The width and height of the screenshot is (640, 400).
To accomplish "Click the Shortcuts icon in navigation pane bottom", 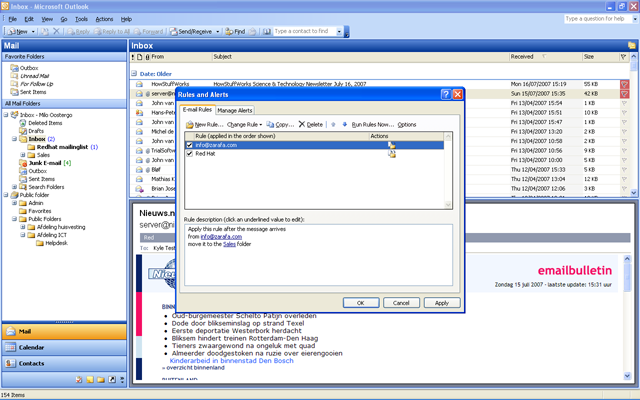I will 112,380.
